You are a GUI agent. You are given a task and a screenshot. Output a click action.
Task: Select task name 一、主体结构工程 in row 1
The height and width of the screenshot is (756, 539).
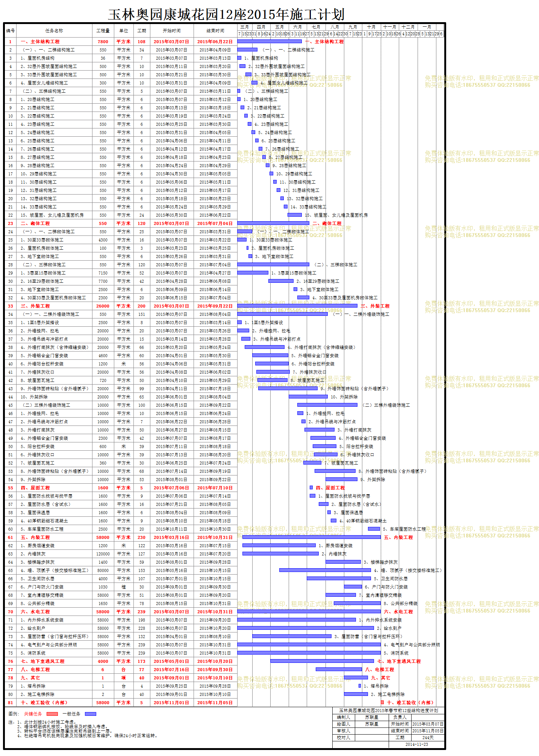(x=40, y=42)
